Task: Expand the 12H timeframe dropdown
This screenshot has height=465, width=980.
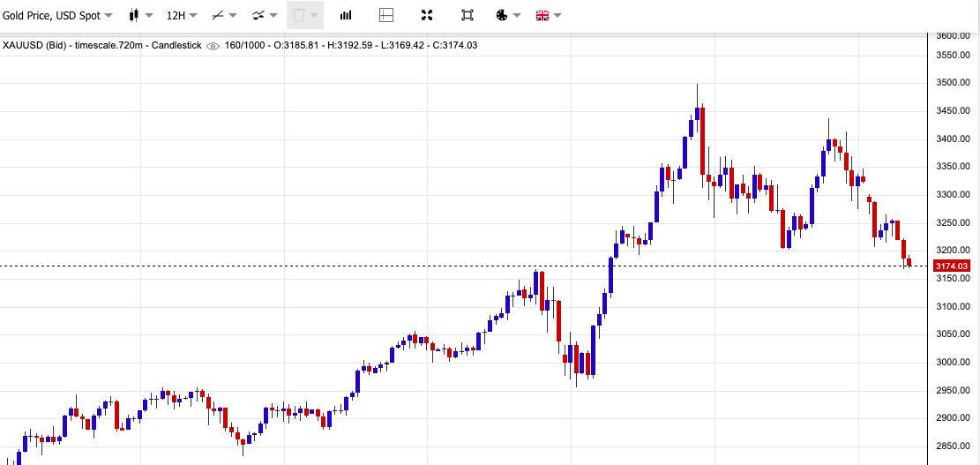Action: pyautogui.click(x=181, y=15)
